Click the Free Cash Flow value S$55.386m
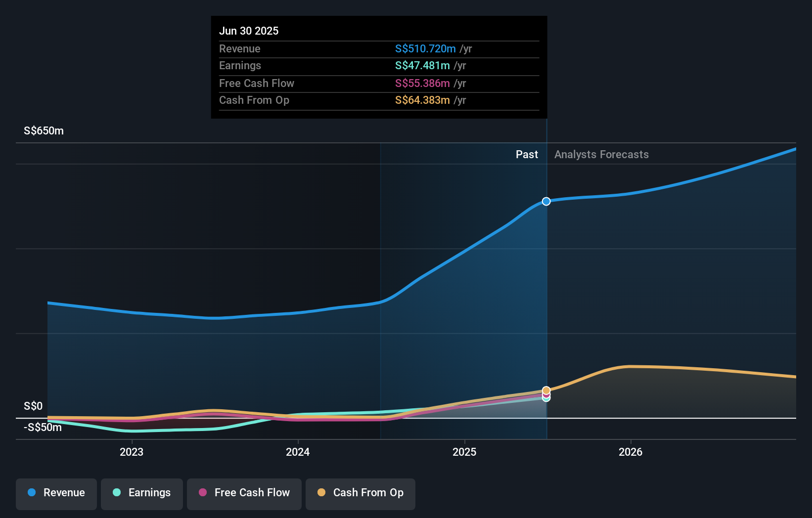812x518 pixels. (x=422, y=83)
